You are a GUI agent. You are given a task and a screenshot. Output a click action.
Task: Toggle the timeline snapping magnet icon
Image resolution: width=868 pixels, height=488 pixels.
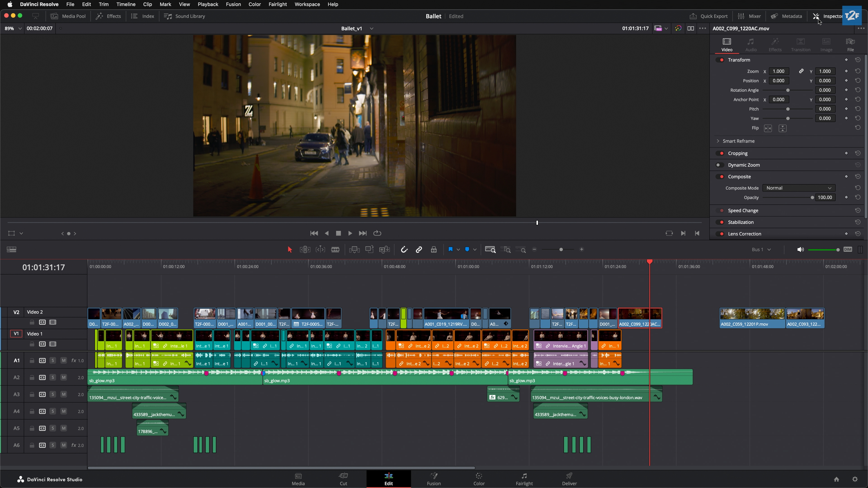(x=404, y=250)
